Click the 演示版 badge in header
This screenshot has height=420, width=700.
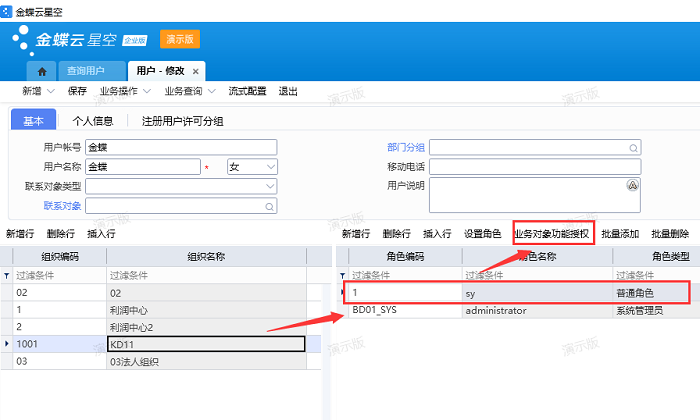coord(180,39)
